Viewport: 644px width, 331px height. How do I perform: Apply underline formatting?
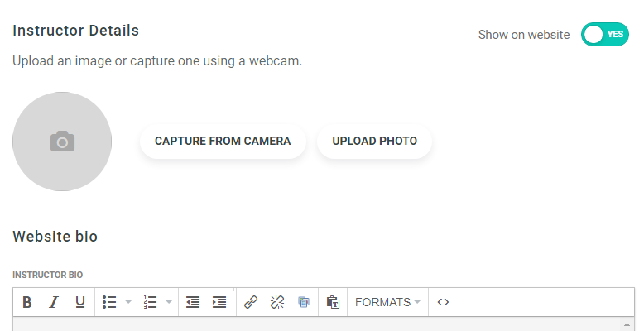point(80,302)
